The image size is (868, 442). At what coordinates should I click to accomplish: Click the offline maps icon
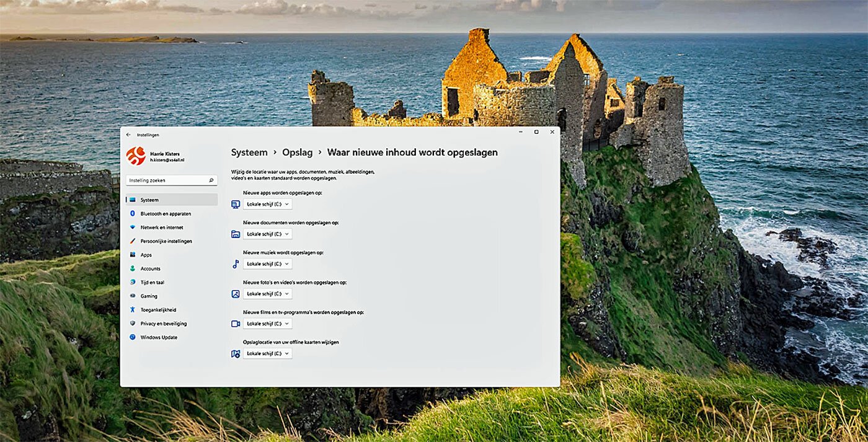(x=236, y=353)
